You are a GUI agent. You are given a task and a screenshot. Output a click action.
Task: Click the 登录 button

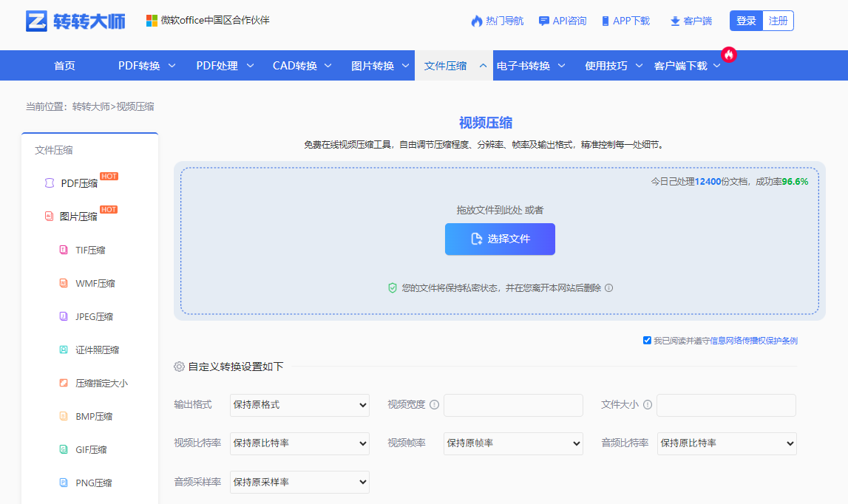click(746, 21)
